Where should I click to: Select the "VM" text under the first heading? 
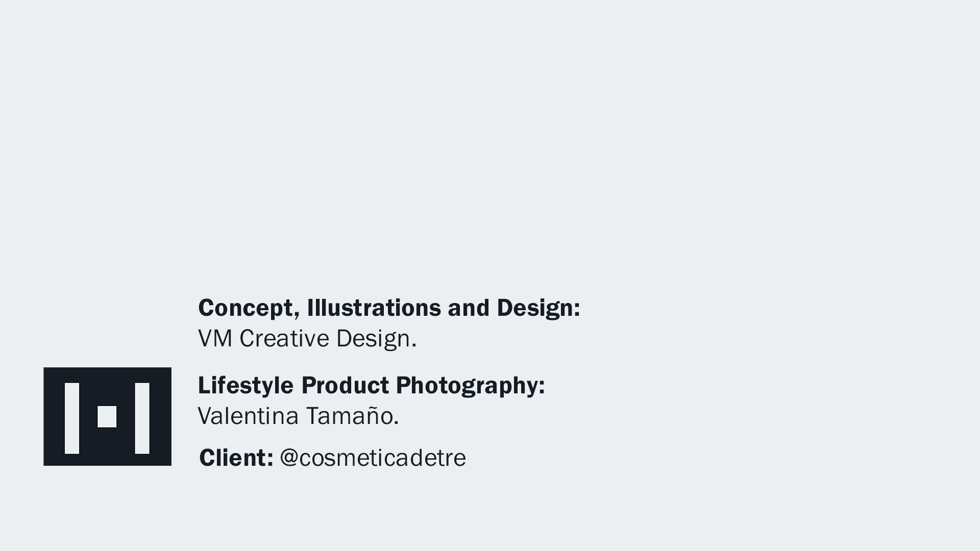(215, 338)
